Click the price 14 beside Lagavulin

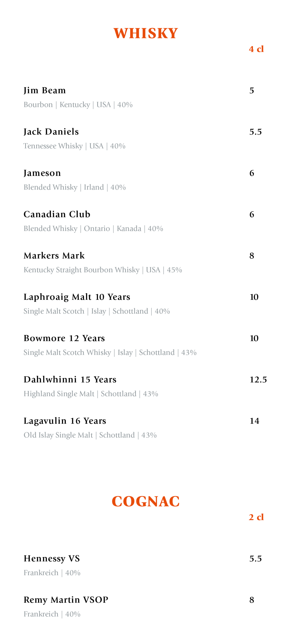pyautogui.click(x=254, y=421)
